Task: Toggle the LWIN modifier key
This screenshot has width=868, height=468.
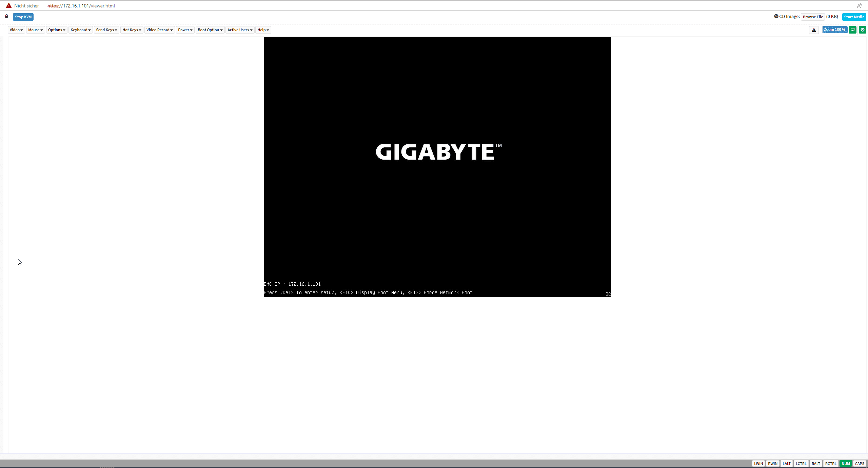Action: [758, 464]
